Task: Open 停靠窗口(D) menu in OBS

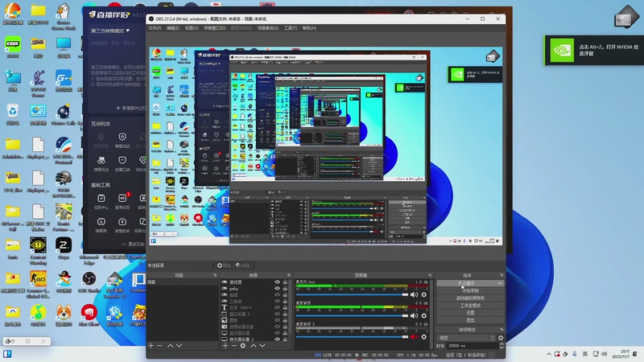Action: tap(215, 28)
